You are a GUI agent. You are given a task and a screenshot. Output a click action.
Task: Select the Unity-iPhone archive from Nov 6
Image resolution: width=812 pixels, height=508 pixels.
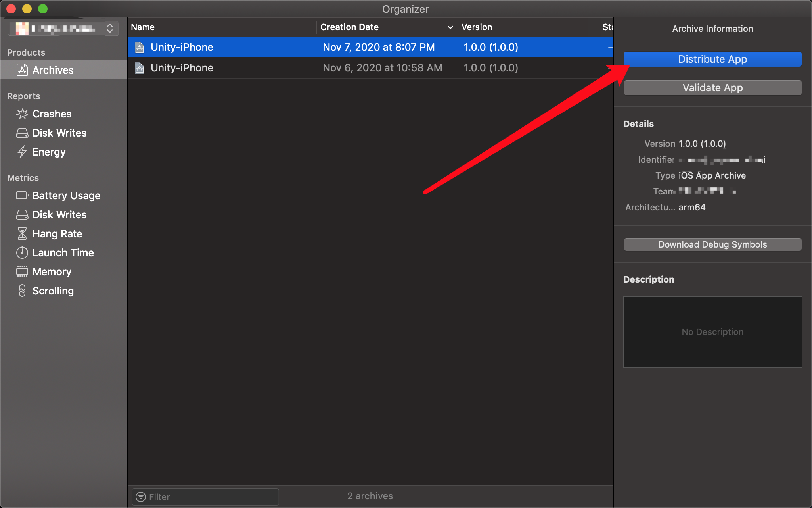[370, 68]
